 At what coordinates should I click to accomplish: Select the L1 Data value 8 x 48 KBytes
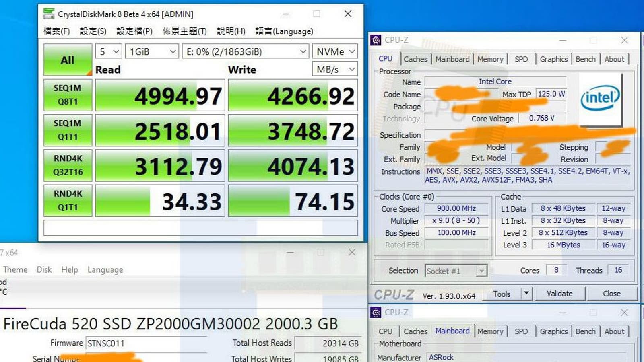563,208
